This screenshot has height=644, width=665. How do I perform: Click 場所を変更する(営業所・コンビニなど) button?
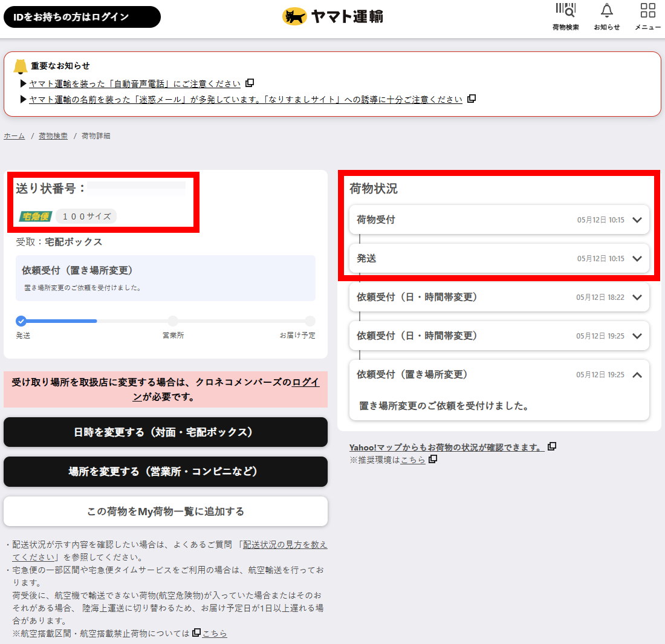point(166,471)
